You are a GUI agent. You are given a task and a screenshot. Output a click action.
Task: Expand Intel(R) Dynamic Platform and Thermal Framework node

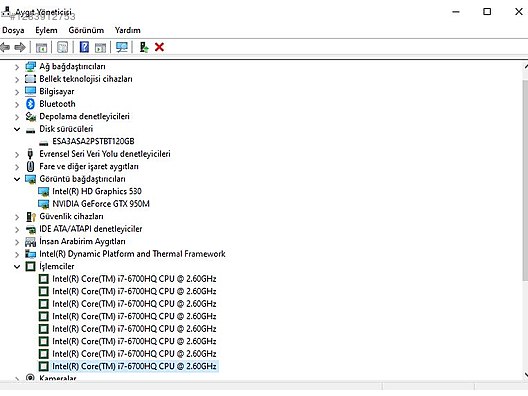pos(17,255)
